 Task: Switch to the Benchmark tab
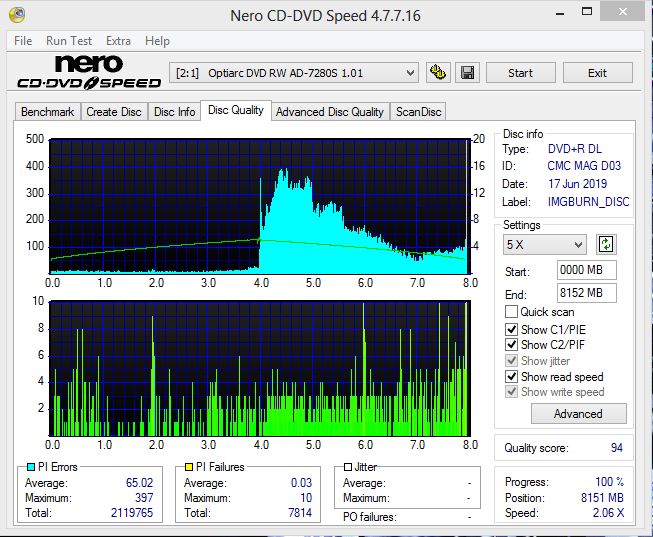[47, 112]
